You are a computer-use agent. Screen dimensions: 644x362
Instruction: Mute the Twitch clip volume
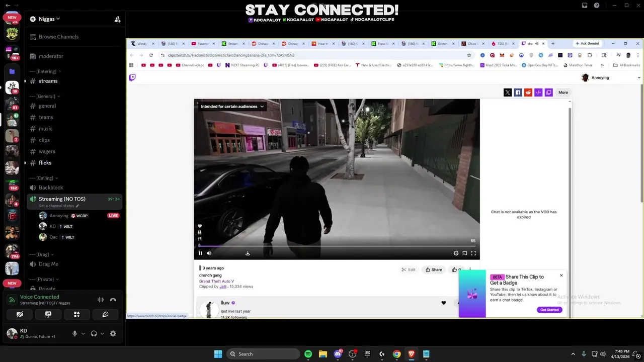(209, 253)
